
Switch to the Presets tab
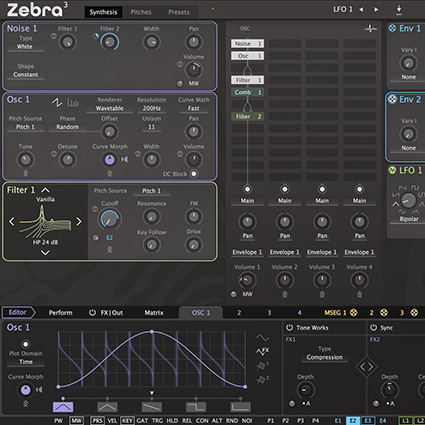coord(179,12)
